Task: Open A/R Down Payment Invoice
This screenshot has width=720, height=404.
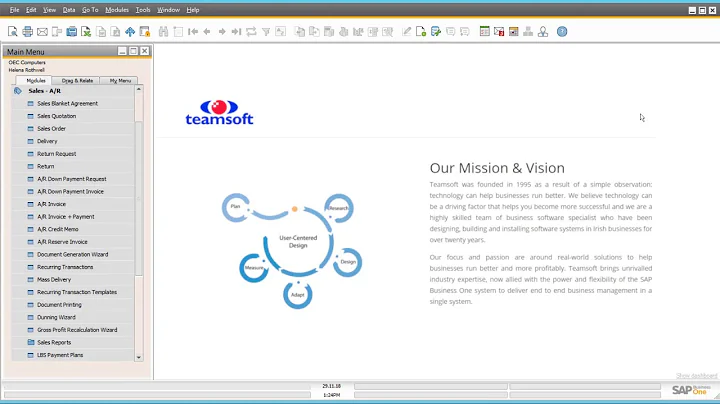Action: coord(70,191)
